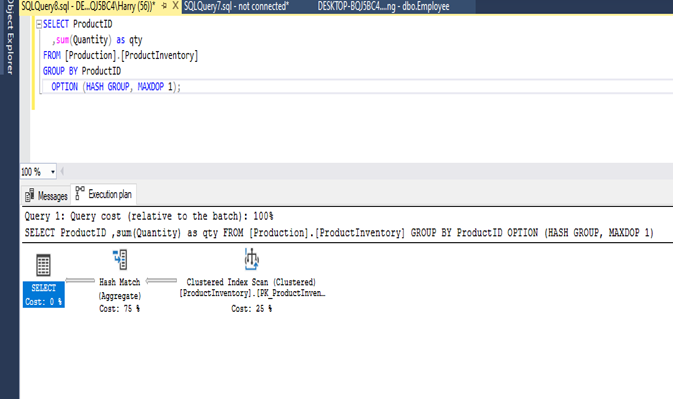
Task: Click arrow from Index Scan to Hash Match
Action: point(161,281)
